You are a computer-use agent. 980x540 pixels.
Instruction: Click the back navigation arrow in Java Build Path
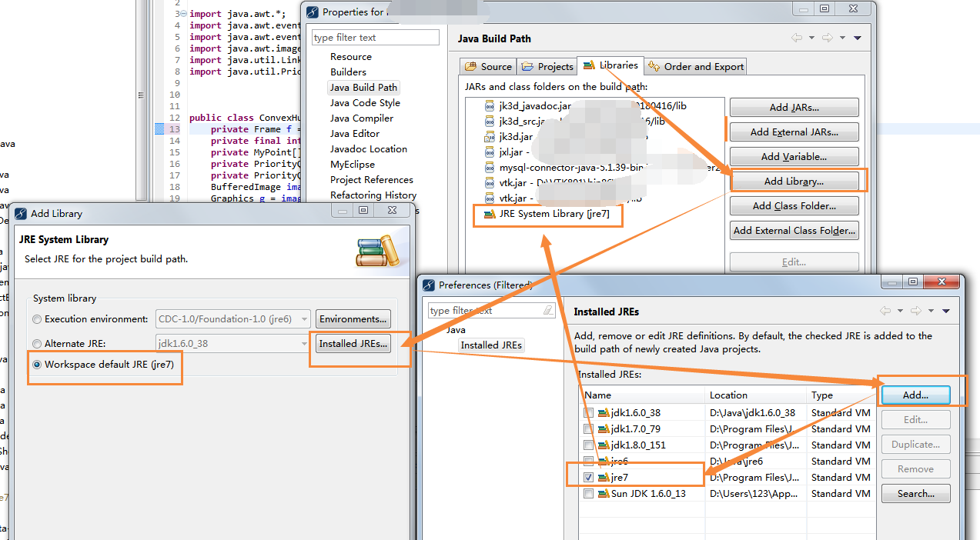798,37
